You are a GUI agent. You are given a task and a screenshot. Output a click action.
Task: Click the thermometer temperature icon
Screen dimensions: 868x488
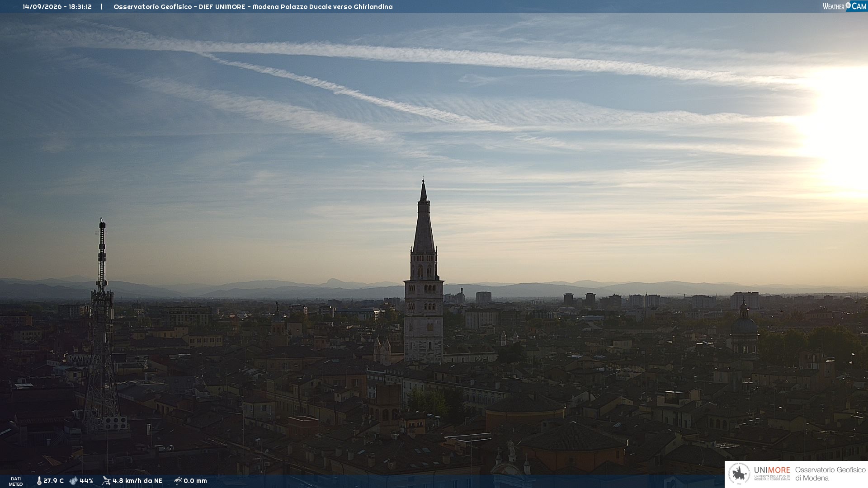(39, 481)
